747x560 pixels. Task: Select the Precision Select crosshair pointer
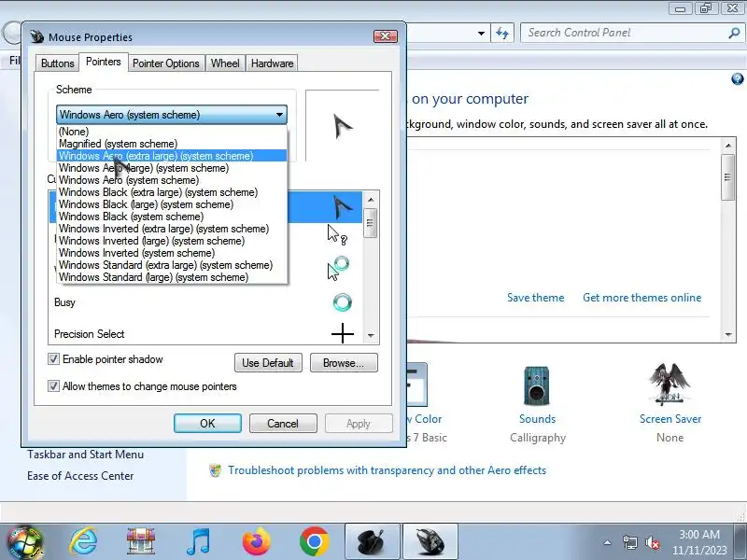tap(205, 334)
